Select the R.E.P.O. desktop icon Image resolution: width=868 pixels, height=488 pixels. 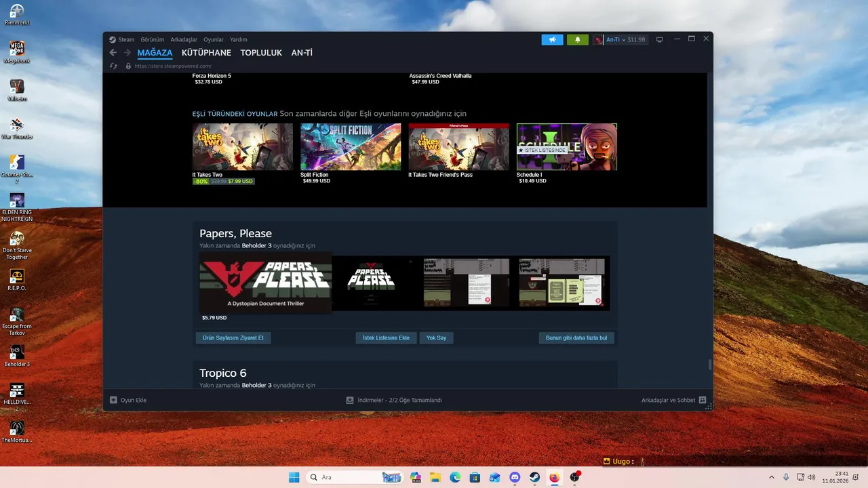[x=17, y=280]
